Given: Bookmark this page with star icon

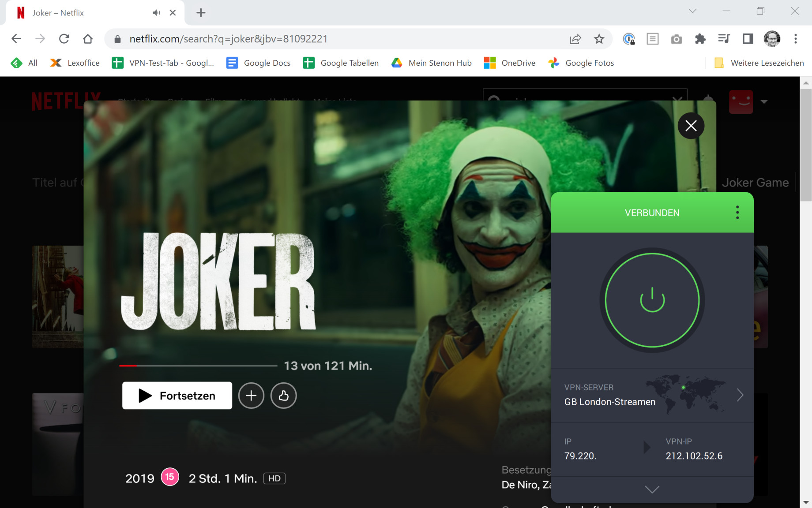Looking at the screenshot, I should 599,39.
